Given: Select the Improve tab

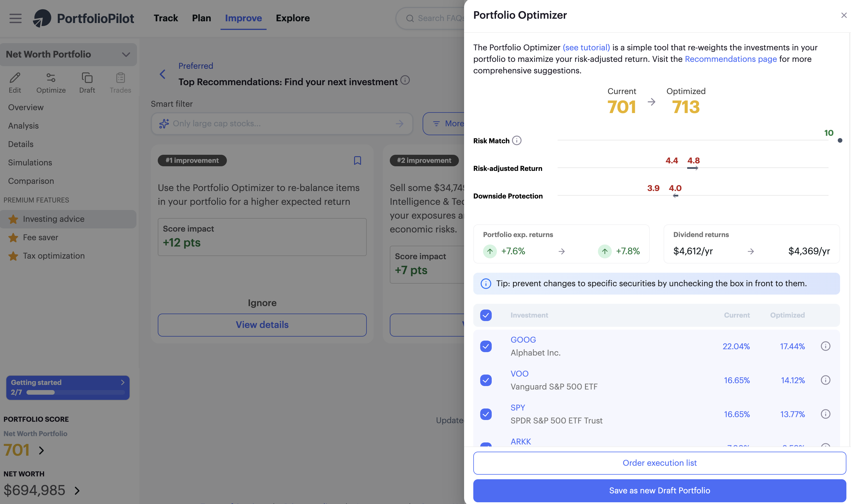Looking at the screenshot, I should (243, 18).
